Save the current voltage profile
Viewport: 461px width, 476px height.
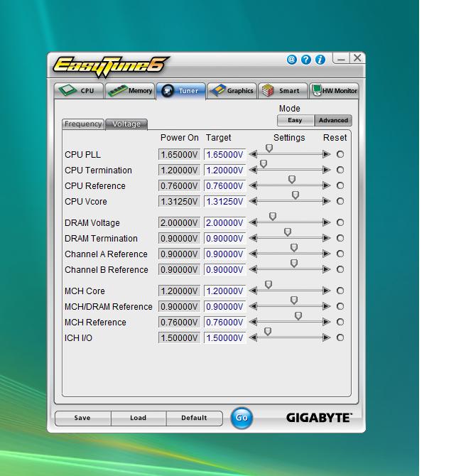[x=82, y=418]
